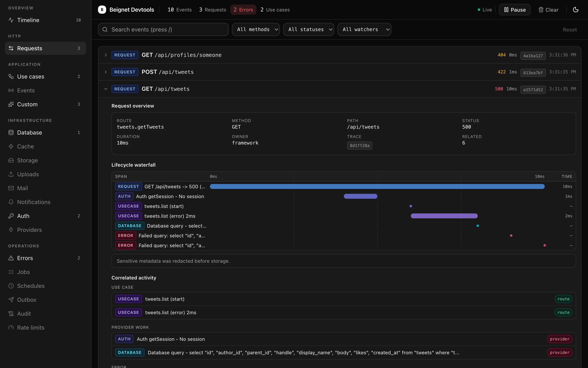Click the Audit scroll icon
588x368 pixels.
pos(11,313)
